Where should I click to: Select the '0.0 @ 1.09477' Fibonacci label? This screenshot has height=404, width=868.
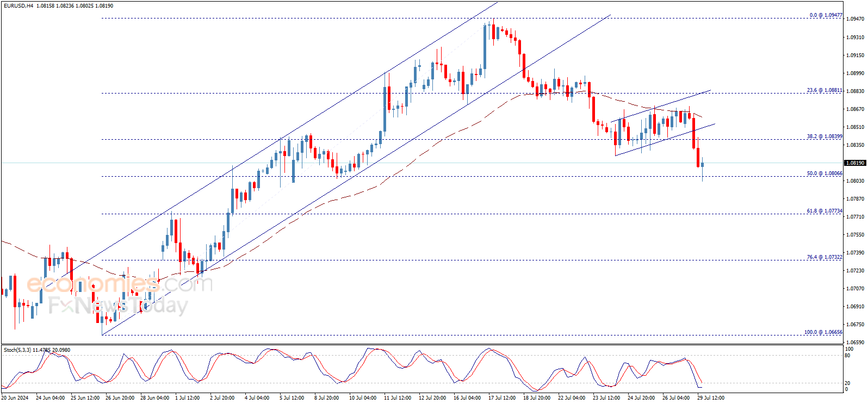[x=826, y=15]
